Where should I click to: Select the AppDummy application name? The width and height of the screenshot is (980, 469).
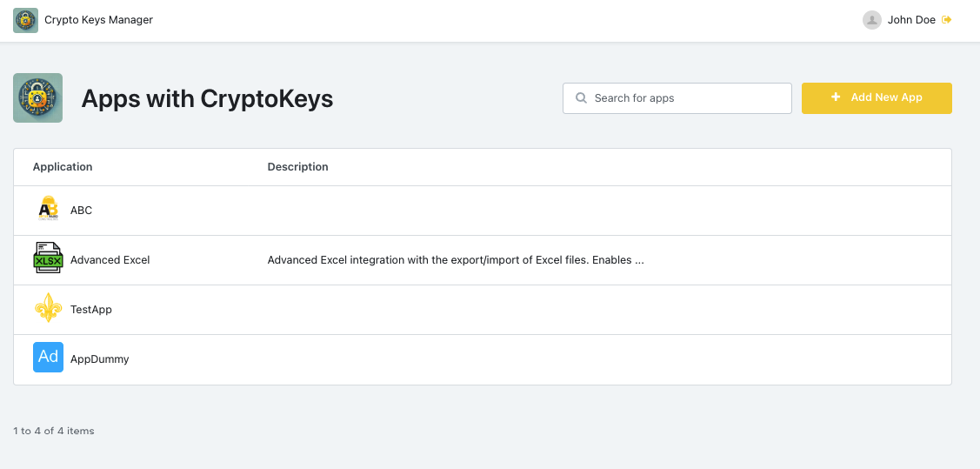[x=99, y=359]
